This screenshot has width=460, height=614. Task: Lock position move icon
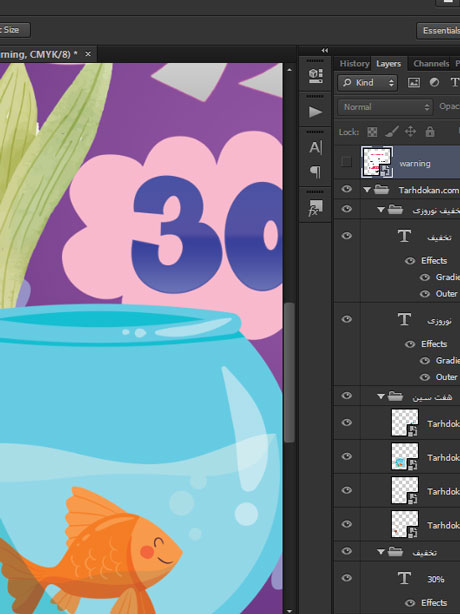click(410, 131)
